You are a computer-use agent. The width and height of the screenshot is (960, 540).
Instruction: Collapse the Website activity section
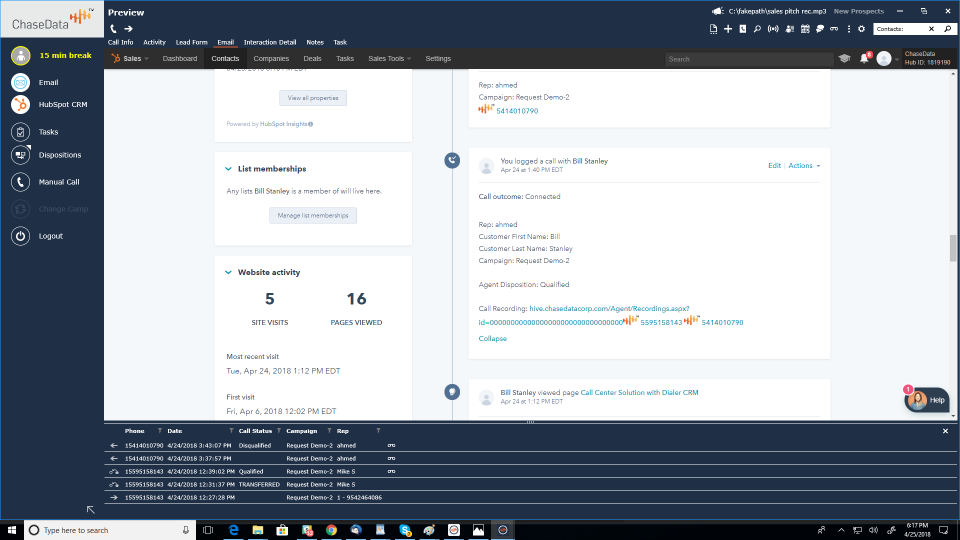pyautogui.click(x=228, y=272)
